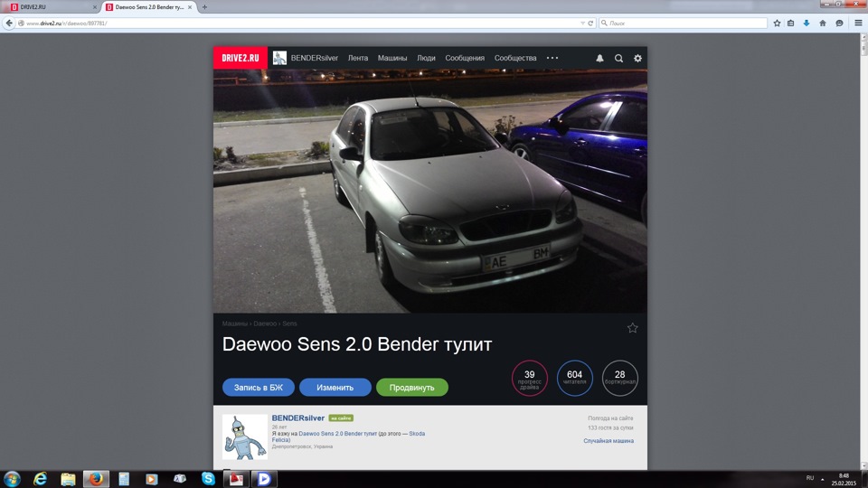Launch Internet Explorer from taskbar

(40, 479)
